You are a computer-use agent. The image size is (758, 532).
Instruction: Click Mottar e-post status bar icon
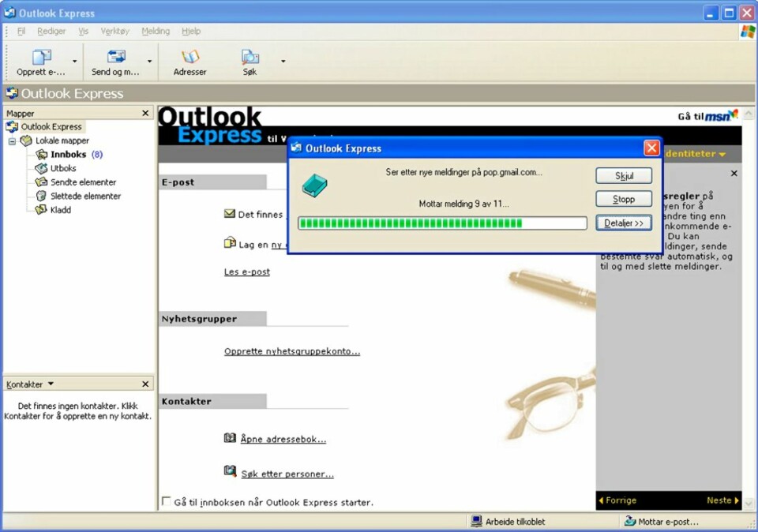(630, 521)
